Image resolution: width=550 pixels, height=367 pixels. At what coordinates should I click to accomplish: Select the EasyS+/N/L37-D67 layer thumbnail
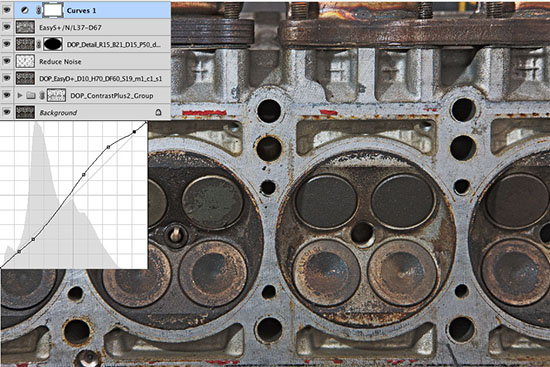pos(25,27)
